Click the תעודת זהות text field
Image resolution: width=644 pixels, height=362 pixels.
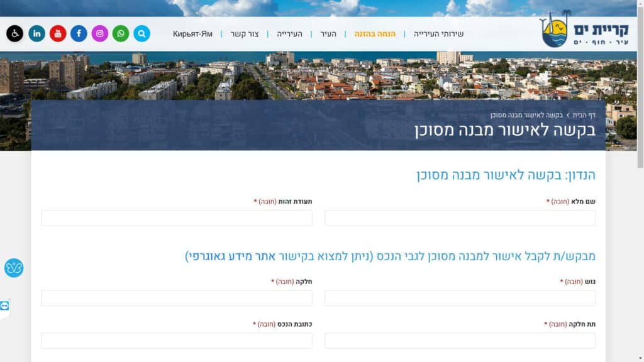click(177, 218)
